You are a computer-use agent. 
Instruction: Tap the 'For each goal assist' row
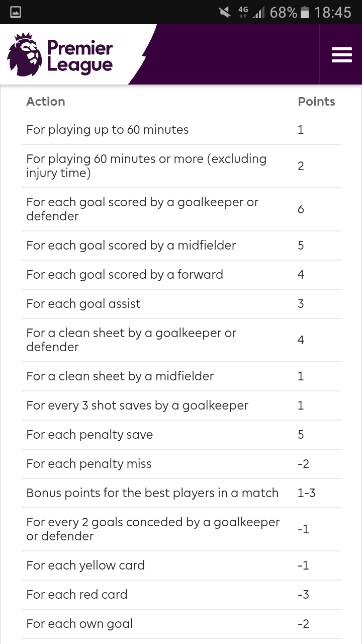pyautogui.click(x=181, y=304)
